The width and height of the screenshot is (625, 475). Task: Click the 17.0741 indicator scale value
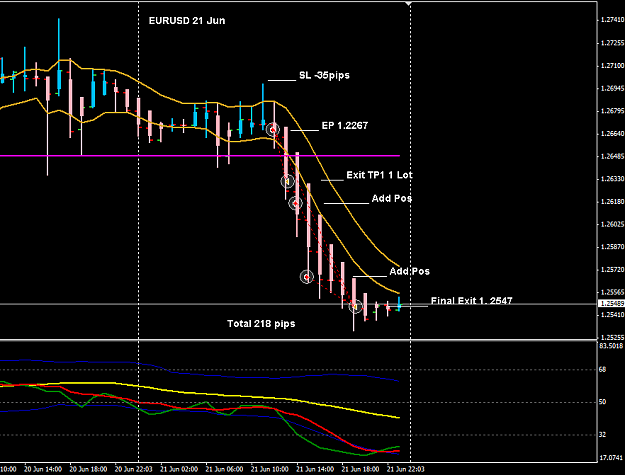click(x=611, y=458)
